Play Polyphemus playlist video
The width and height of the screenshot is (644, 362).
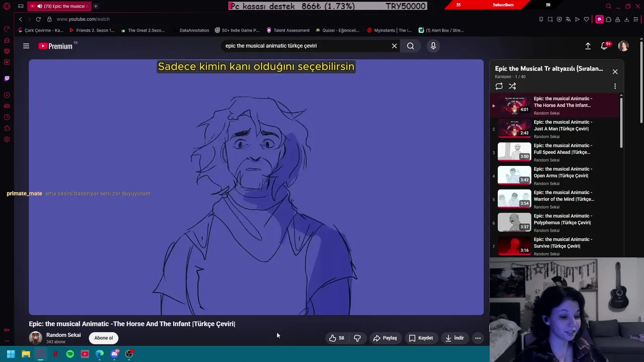point(556,223)
